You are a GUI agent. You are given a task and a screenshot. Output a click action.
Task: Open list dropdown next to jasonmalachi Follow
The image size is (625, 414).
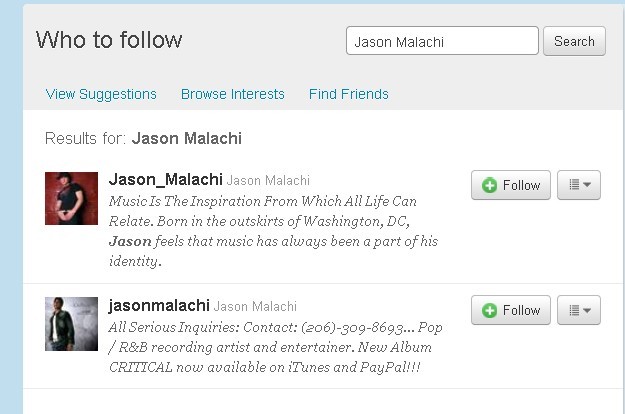(x=579, y=310)
